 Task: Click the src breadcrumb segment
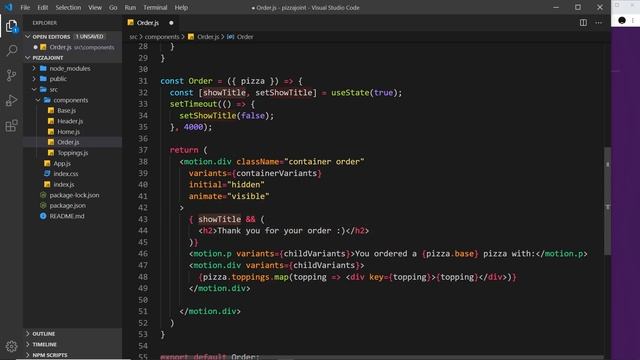point(133,37)
